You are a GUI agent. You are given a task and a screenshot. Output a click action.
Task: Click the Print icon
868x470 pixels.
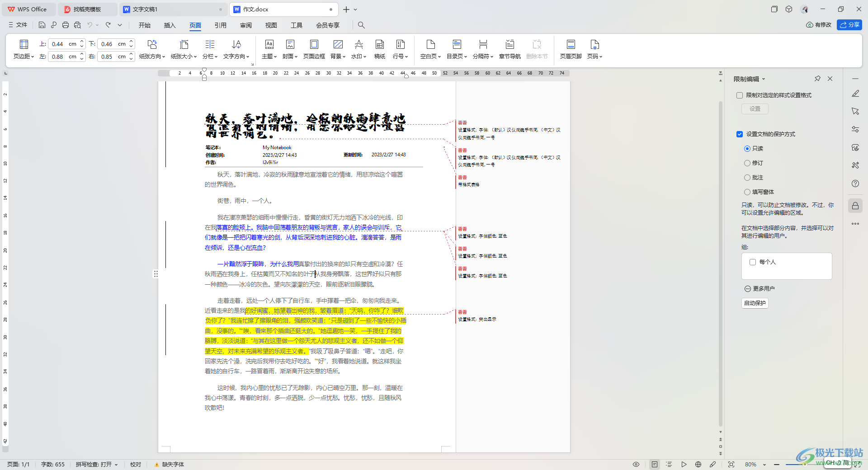coord(66,25)
